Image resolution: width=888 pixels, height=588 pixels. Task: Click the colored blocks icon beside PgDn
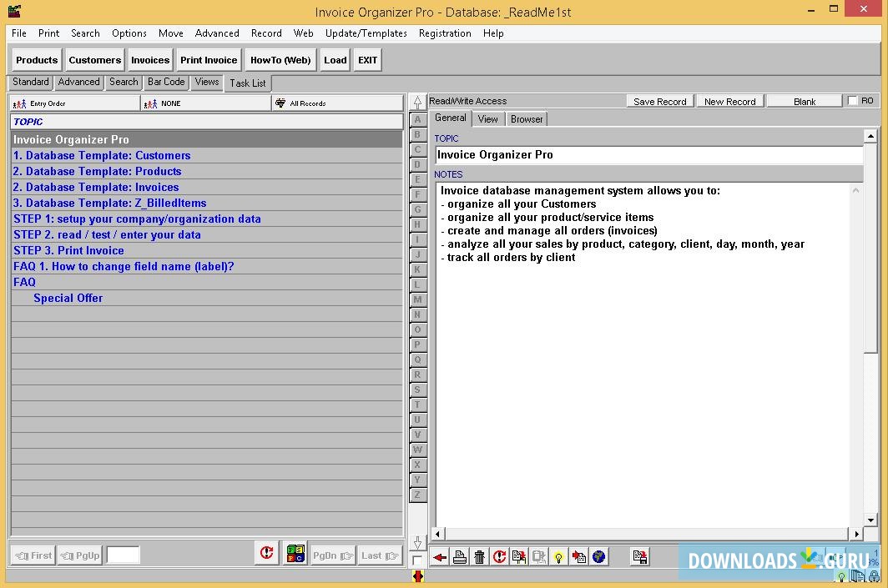tap(295, 554)
